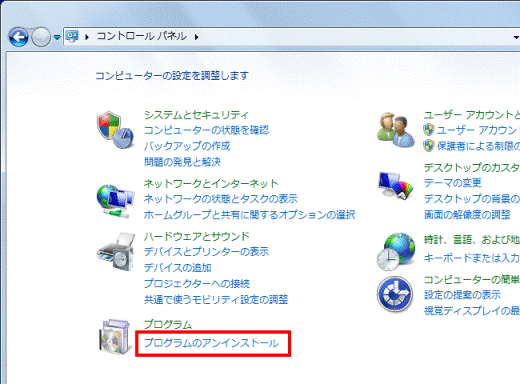This screenshot has height=384, width=520.
Task: Open 共通で使うモビリティ設定の調整 link
Action: (216, 300)
